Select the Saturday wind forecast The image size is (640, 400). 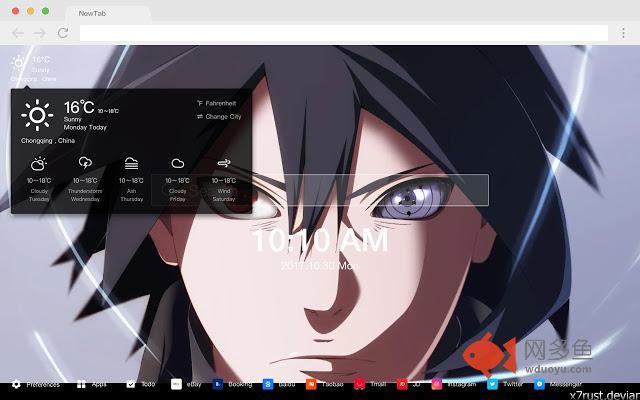pyautogui.click(x=224, y=178)
